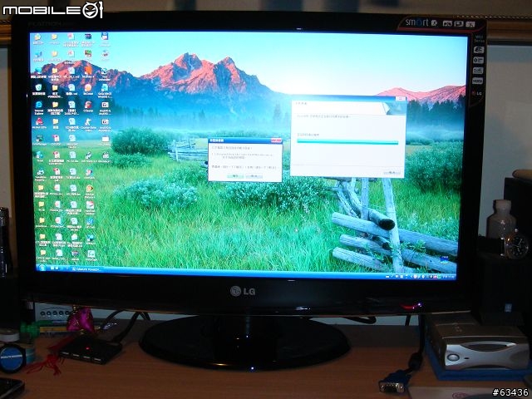The width and height of the screenshot is (532, 399).
Task: Click the installer window's bottom-right button
Action: (x=392, y=173)
